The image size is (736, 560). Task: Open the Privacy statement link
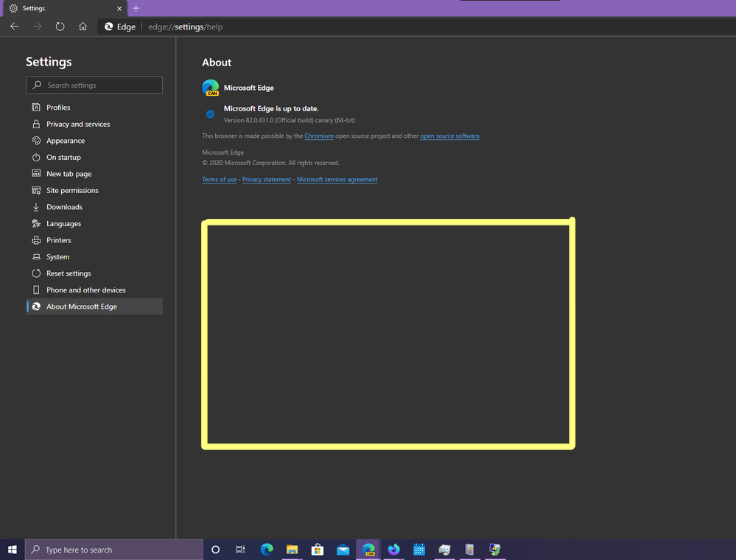click(x=267, y=179)
